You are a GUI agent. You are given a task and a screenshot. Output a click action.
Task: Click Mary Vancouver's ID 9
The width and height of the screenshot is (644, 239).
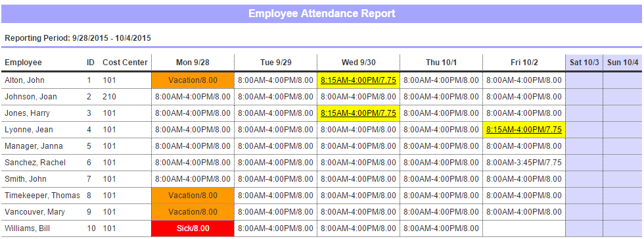pyautogui.click(x=89, y=212)
